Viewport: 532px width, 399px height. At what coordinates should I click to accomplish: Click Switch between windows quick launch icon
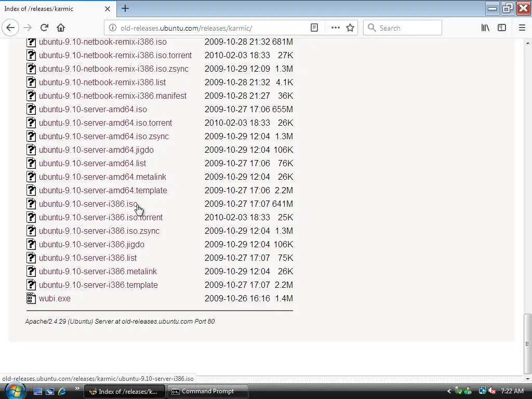click(50, 391)
